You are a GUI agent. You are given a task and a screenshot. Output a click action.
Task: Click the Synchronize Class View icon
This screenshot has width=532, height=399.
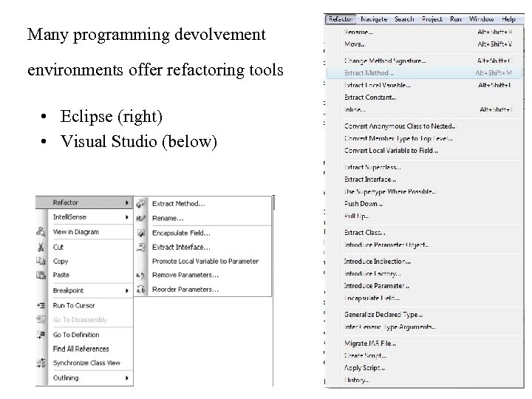pos(41,363)
